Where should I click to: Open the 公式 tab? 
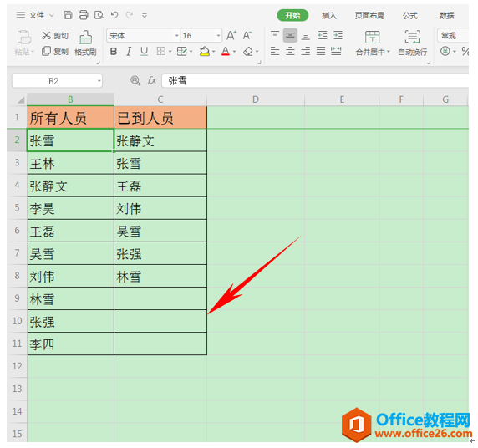pos(410,15)
